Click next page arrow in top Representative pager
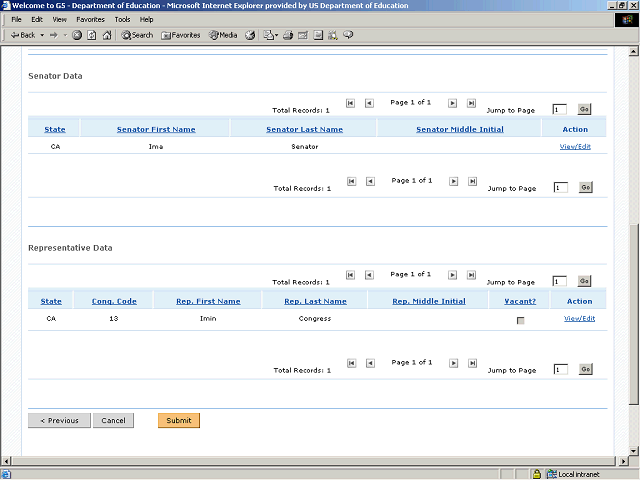640x480 pixels. pyautogui.click(x=453, y=275)
